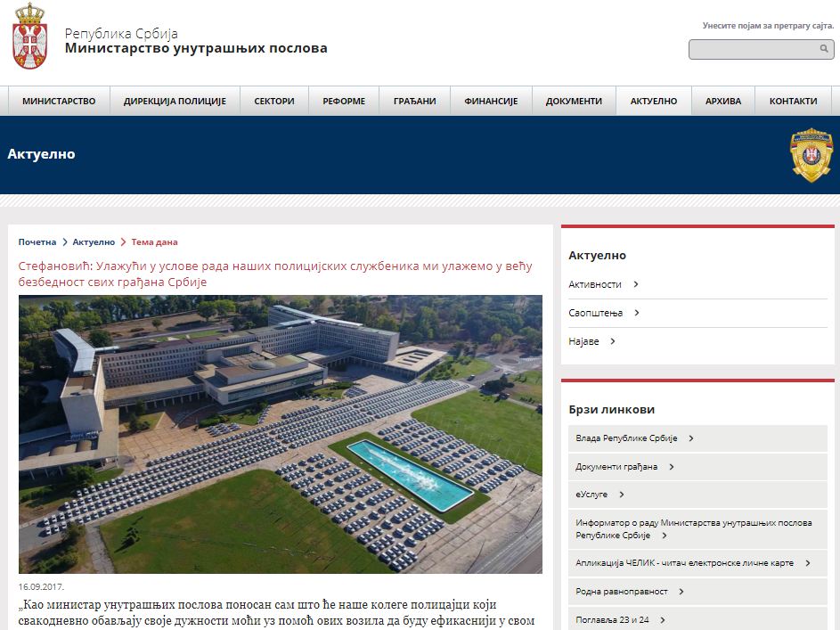Navigate to Почетна in breadcrumb
This screenshot has width=840, height=630.
pyautogui.click(x=37, y=241)
